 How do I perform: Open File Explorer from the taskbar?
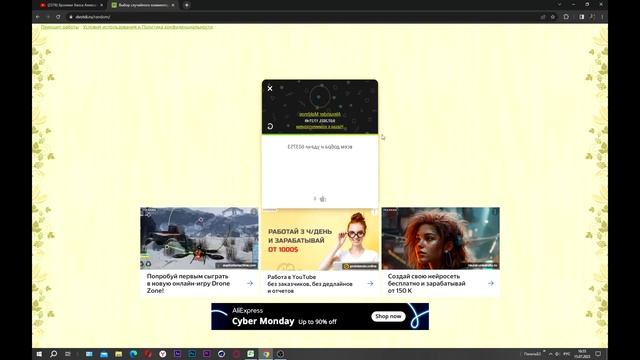point(119,354)
